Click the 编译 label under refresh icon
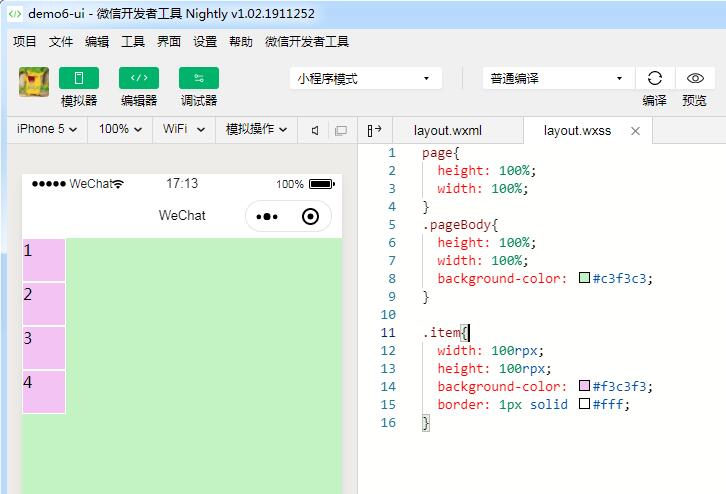726x494 pixels. 654,100
